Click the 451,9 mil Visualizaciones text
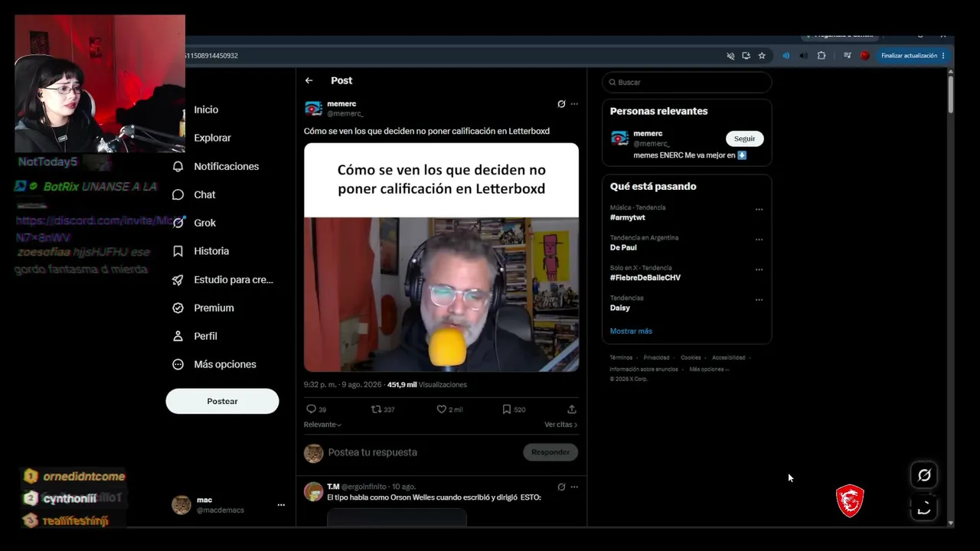This screenshot has width=980, height=551. pyautogui.click(x=426, y=385)
